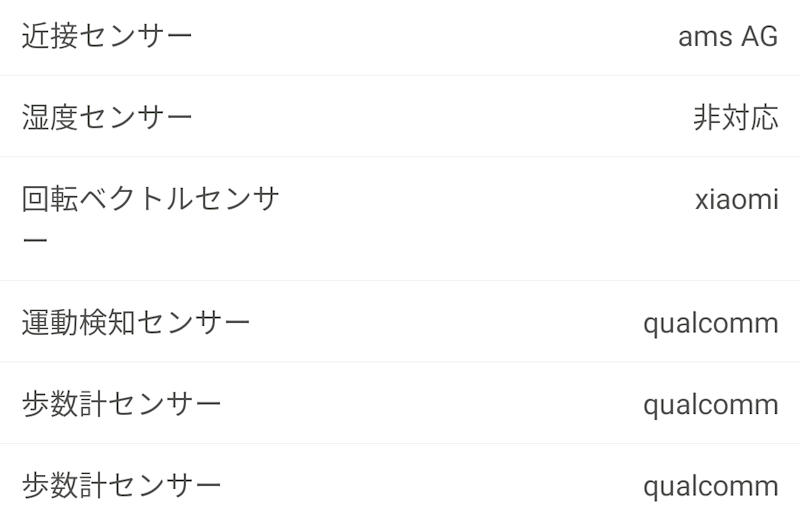Click divider line between 近接センサー and 湿度センサー
This screenshot has width=800, height=524.
pos(400,75)
